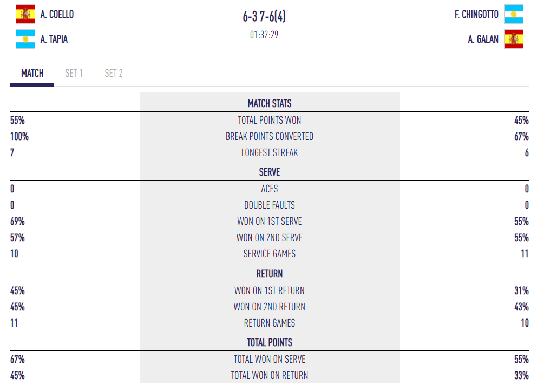Click the Argentina flag beside F. Chingotto

click(513, 15)
